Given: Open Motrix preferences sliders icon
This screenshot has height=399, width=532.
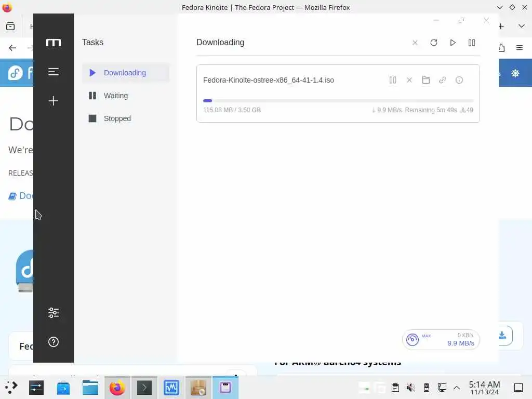Looking at the screenshot, I should tap(54, 312).
